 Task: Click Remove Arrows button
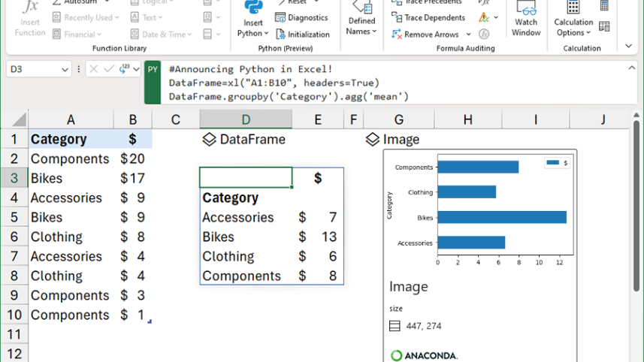coord(425,34)
